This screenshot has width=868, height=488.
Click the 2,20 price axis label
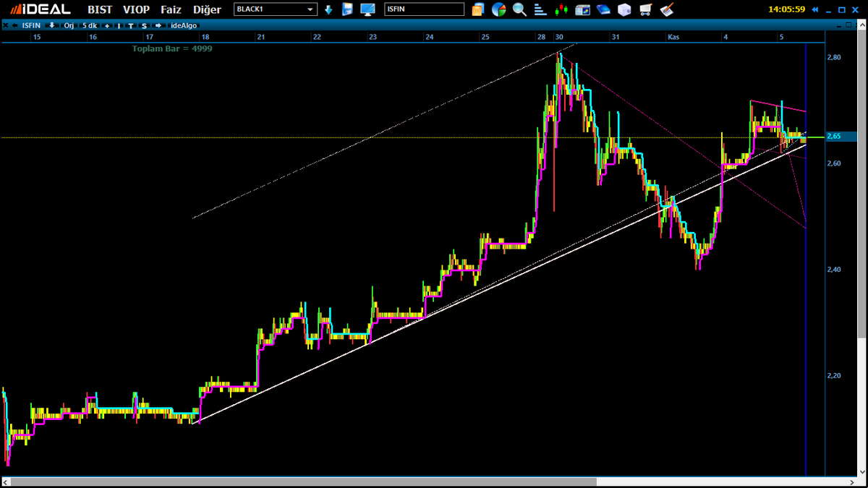click(x=833, y=376)
